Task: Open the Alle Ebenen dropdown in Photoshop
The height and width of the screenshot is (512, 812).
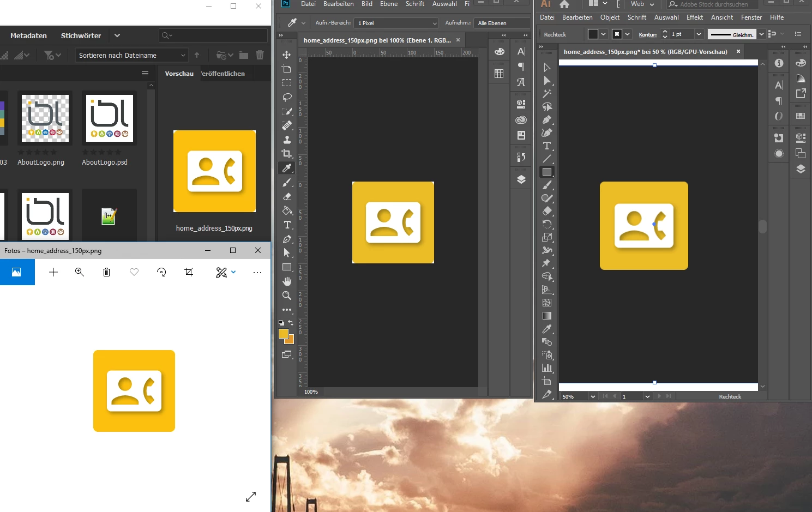Action: point(502,23)
